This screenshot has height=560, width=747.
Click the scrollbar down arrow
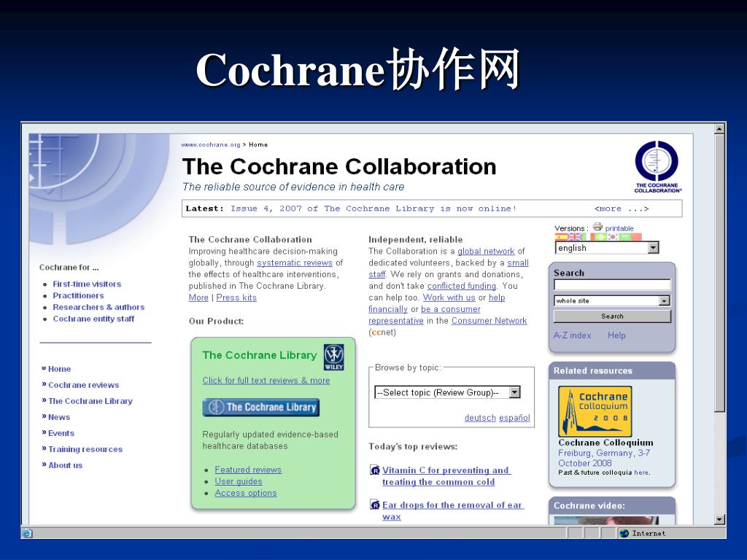pyautogui.click(x=719, y=519)
